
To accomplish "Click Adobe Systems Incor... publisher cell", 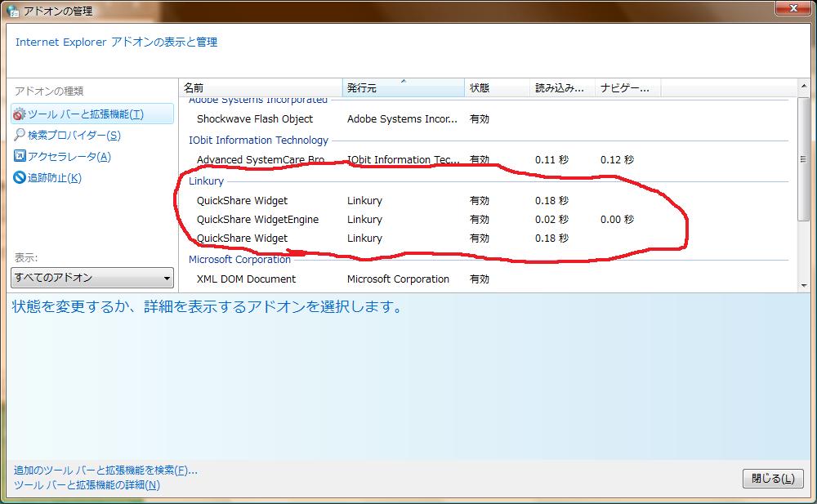I will coord(402,118).
